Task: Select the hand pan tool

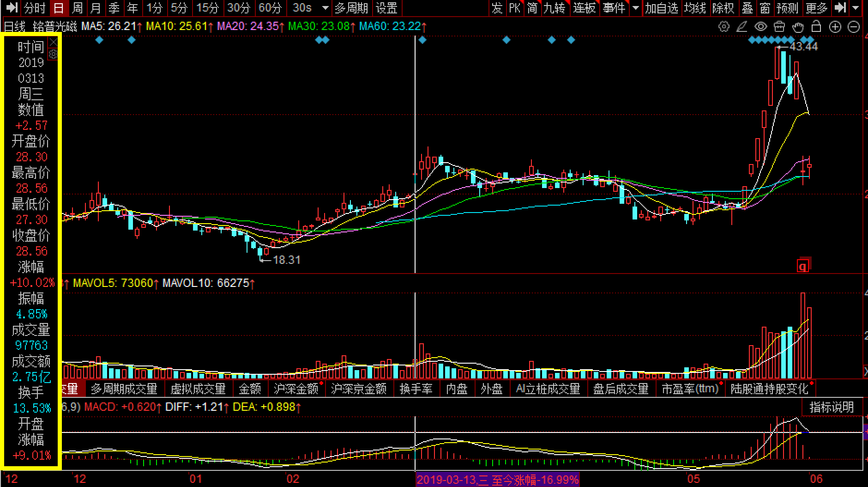Action: pos(798,27)
